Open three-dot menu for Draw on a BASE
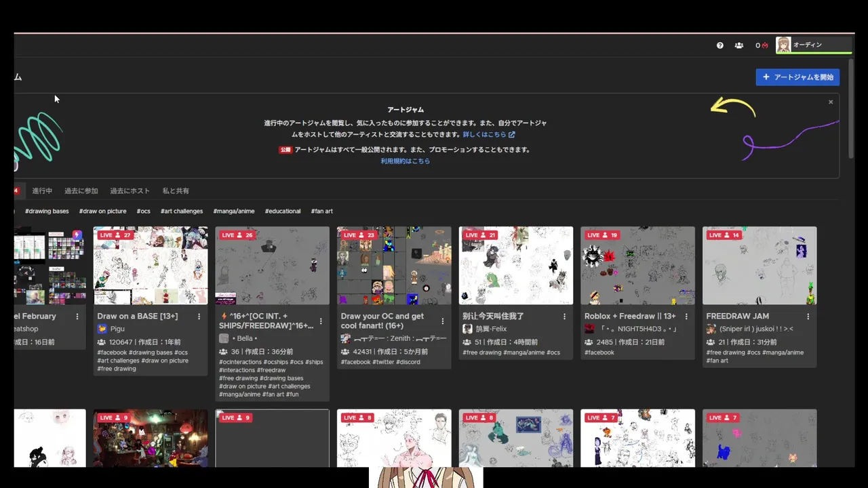 (199, 317)
